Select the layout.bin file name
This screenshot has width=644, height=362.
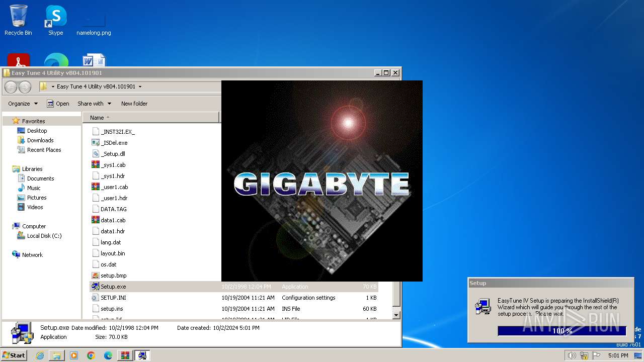(x=113, y=253)
